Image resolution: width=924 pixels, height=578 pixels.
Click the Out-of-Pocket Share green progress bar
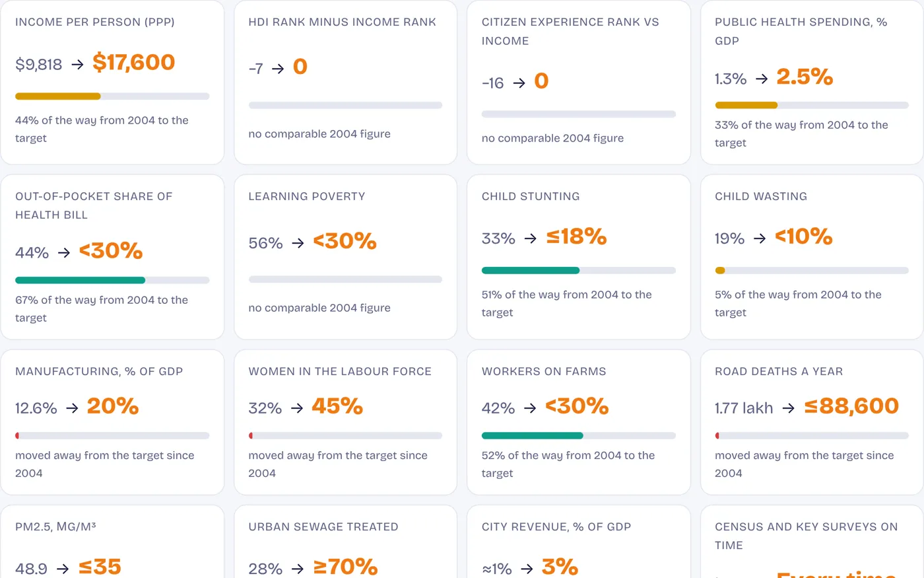112,280
